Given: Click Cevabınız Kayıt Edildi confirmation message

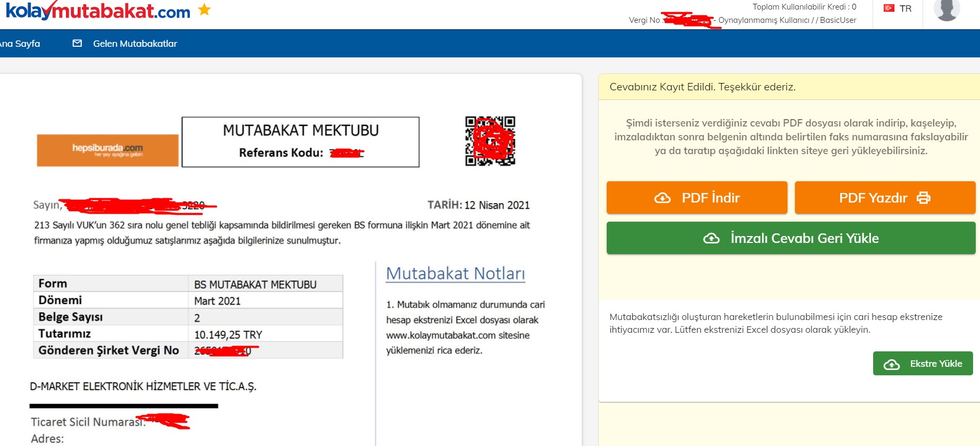Looking at the screenshot, I should click(702, 87).
